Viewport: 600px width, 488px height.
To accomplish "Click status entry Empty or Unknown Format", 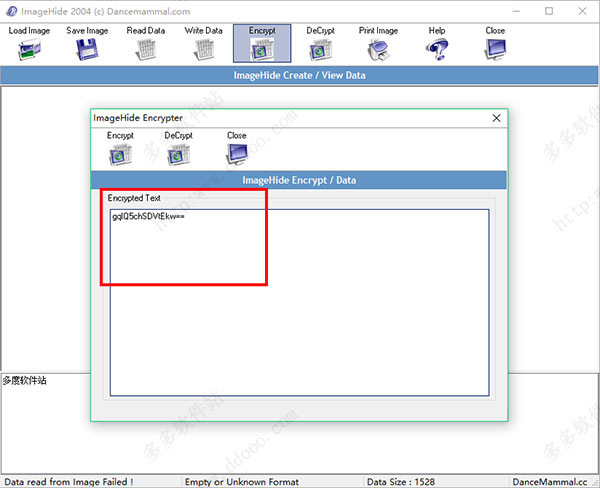I will click(x=241, y=481).
